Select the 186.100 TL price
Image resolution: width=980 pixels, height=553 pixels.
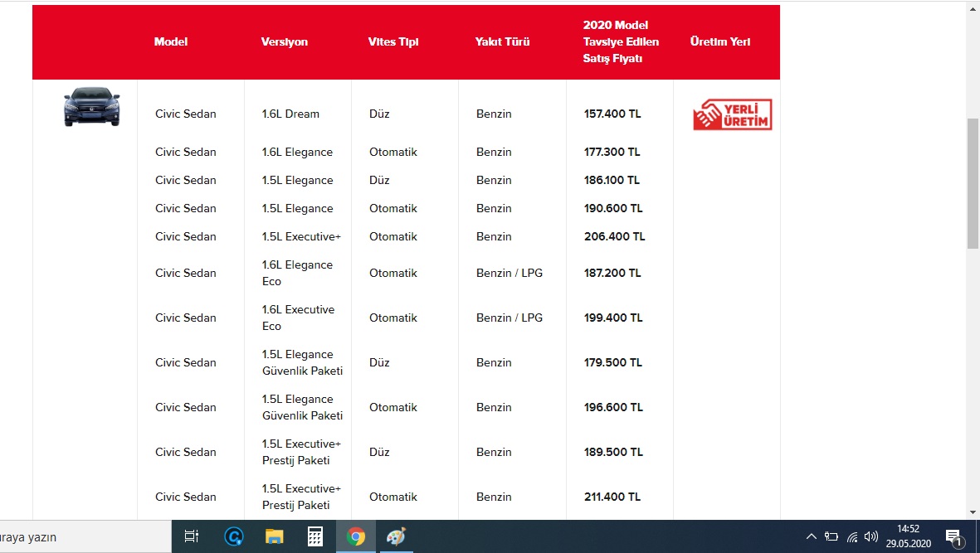[x=612, y=181]
